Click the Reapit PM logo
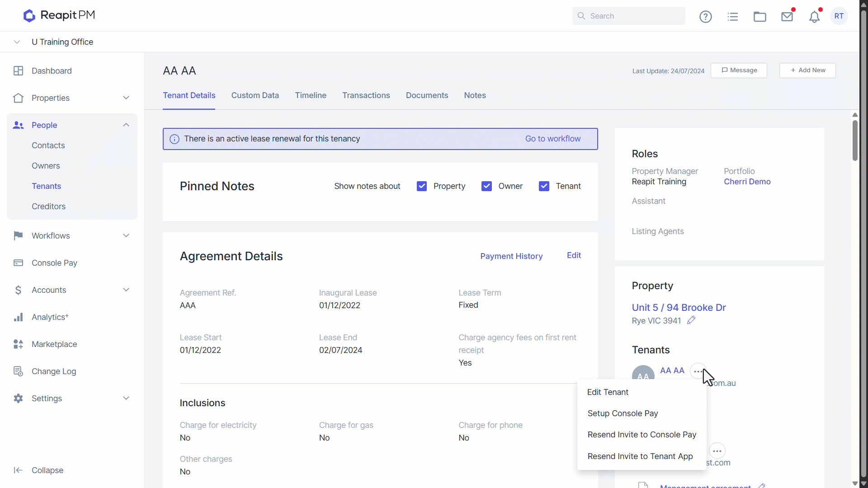868x488 pixels. pos(59,15)
